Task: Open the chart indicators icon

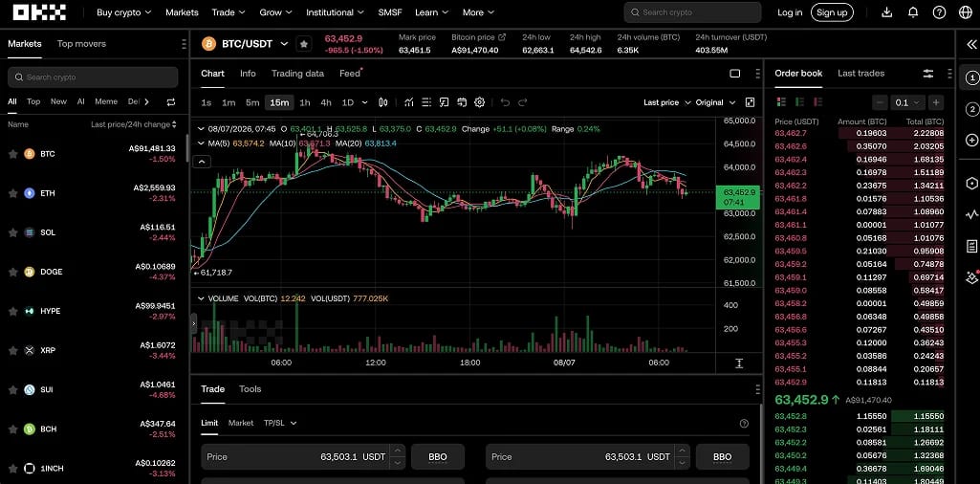Action: point(409,102)
